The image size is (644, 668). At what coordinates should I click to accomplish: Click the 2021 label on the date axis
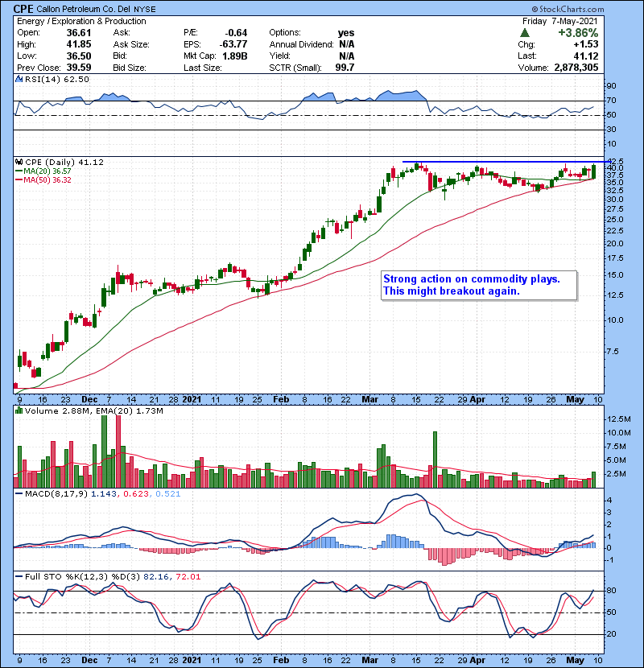(x=190, y=398)
